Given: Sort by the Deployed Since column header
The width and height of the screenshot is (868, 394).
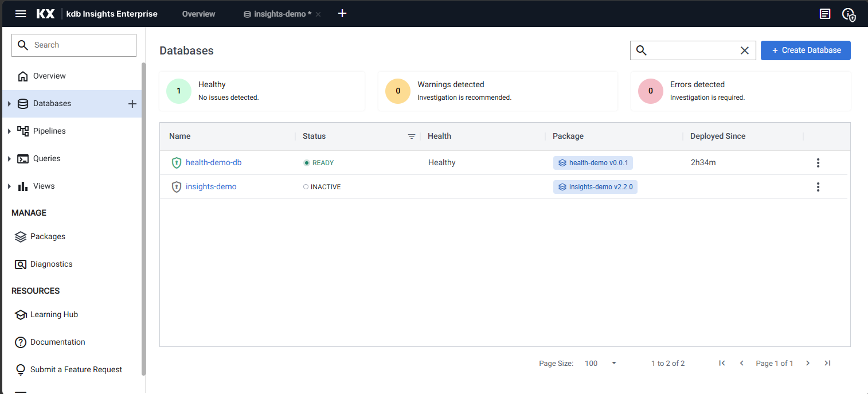Looking at the screenshot, I should click(718, 136).
